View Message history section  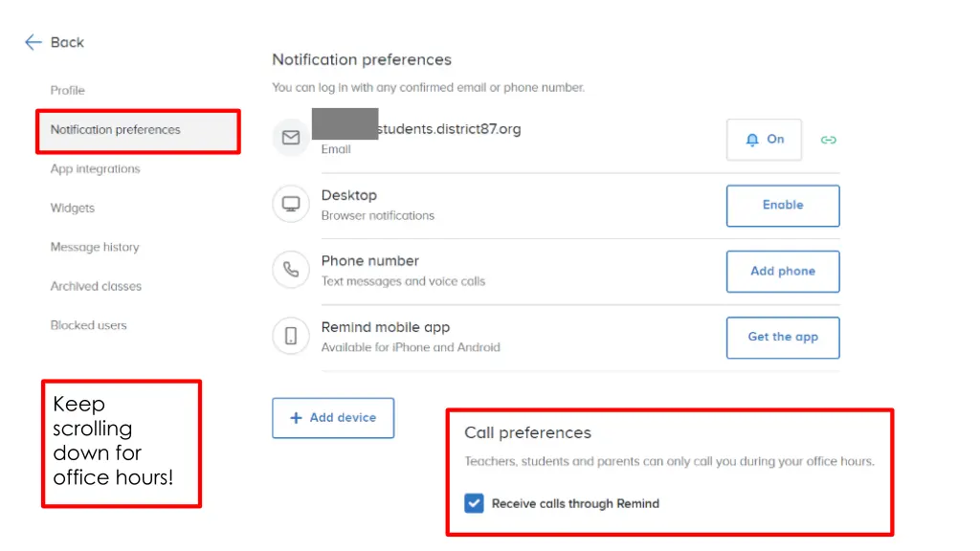[95, 248]
